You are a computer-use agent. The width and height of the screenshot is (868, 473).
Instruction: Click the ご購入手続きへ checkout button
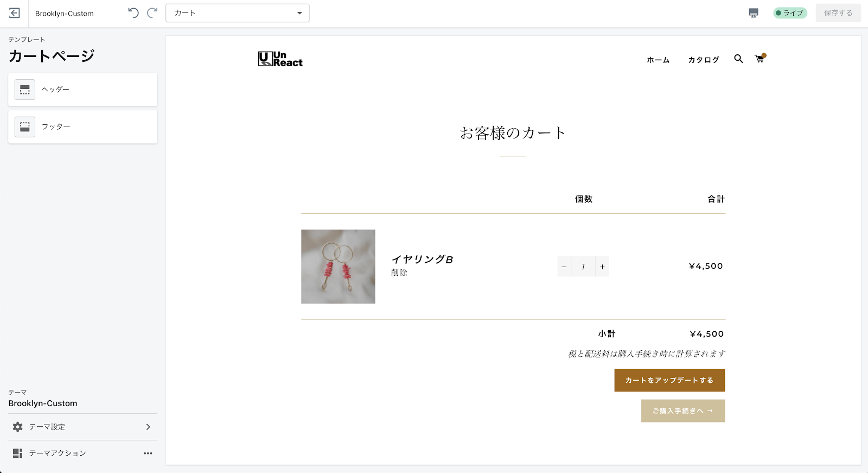(x=683, y=411)
